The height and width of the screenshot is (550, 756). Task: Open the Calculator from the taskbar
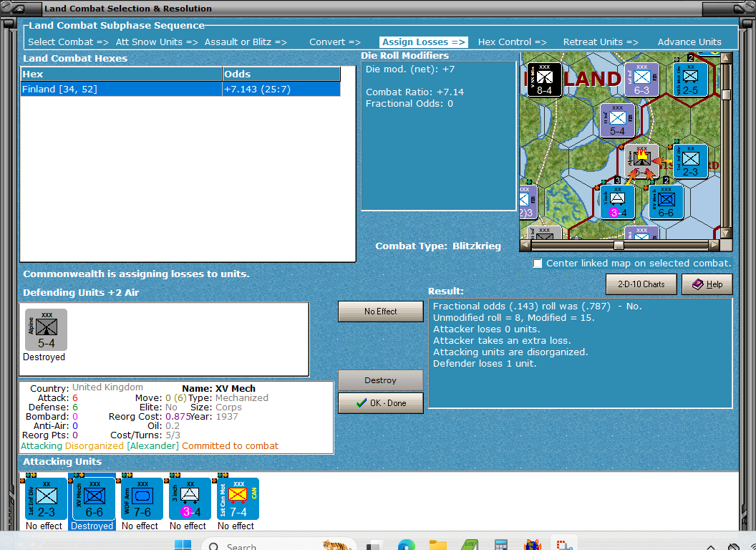click(x=501, y=546)
